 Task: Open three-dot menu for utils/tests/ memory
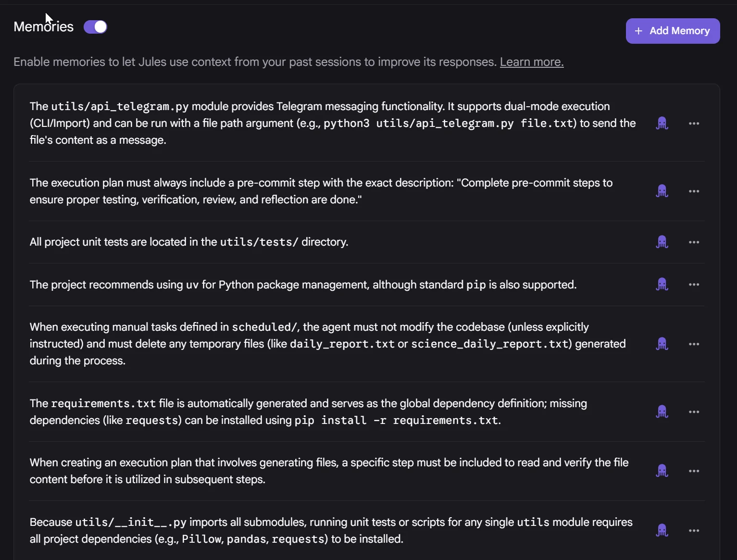click(x=694, y=242)
